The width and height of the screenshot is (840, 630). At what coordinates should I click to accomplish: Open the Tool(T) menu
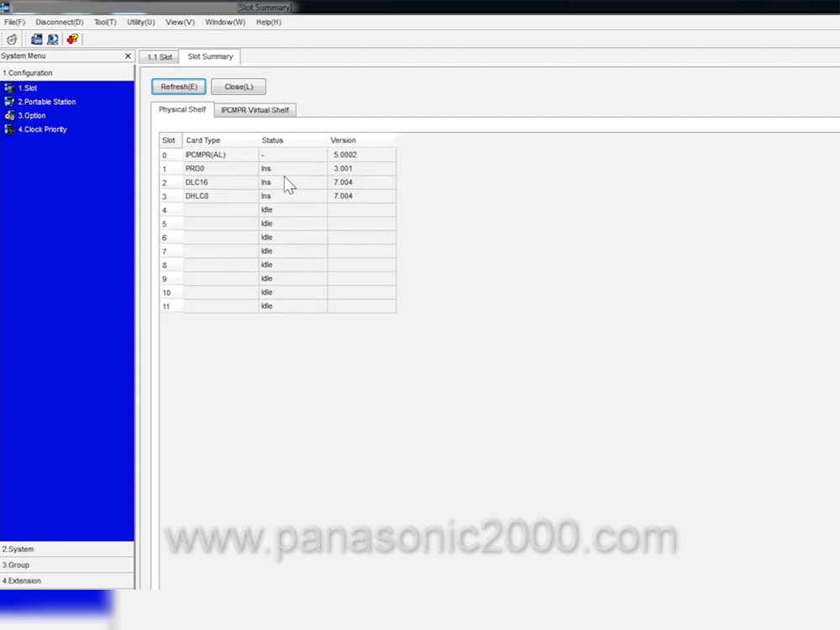point(105,22)
